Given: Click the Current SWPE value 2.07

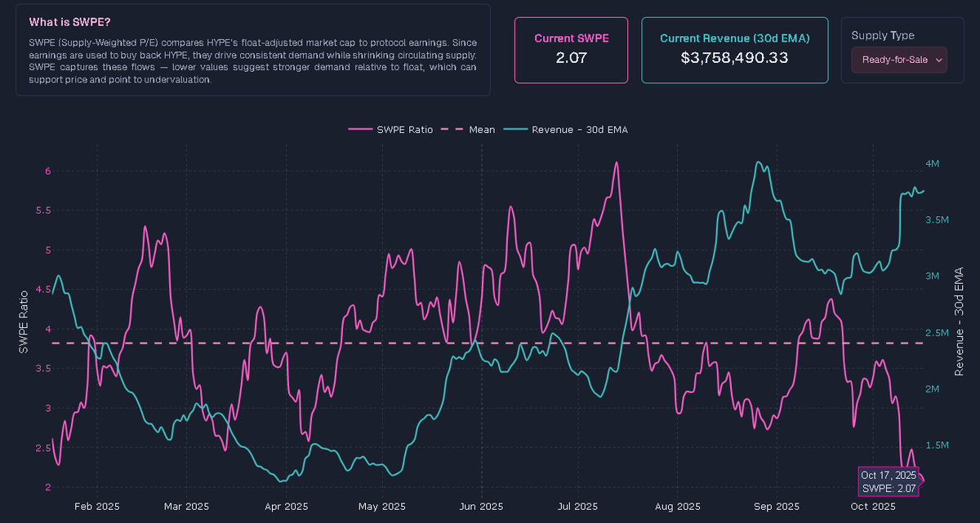Looking at the screenshot, I should [x=572, y=57].
